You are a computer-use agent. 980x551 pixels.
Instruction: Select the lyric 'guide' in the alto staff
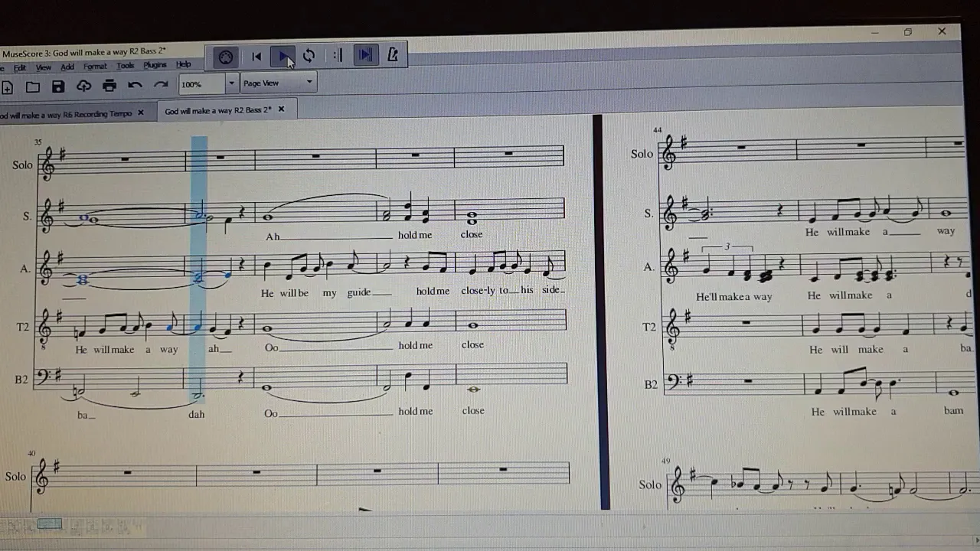point(358,292)
